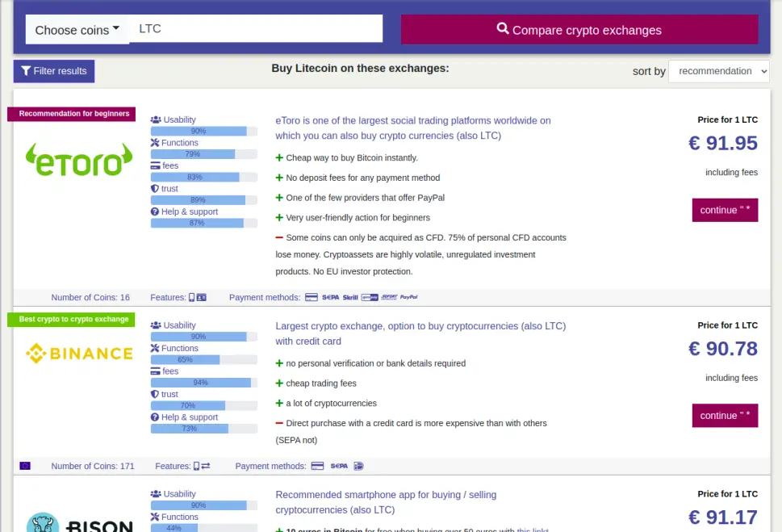Open the sort by recommendation dropdown
Screen dimensions: 782x532
(x=718, y=71)
